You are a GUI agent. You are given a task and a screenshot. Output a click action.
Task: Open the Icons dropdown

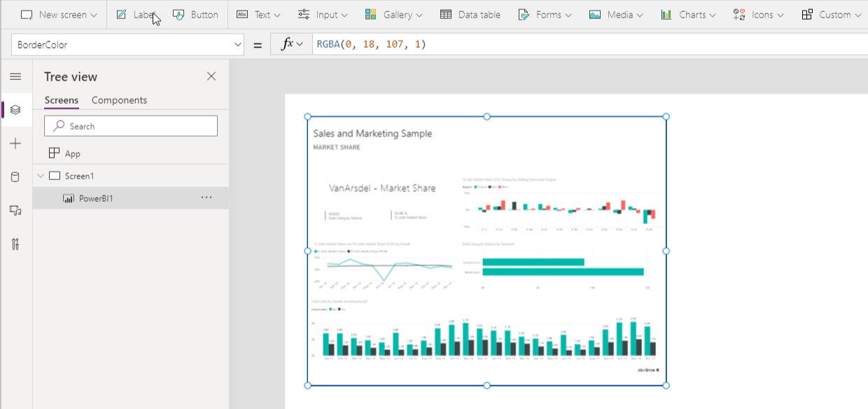tap(759, 15)
